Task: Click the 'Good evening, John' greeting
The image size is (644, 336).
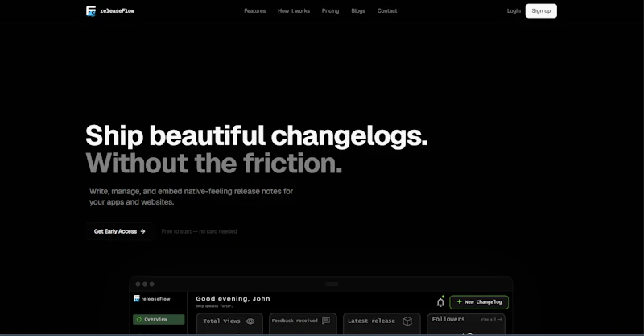Action: pos(233,299)
